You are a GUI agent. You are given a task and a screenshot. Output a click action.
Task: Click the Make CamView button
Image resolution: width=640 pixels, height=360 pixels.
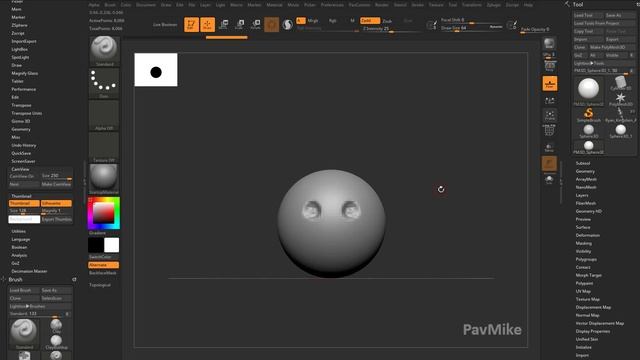point(56,184)
